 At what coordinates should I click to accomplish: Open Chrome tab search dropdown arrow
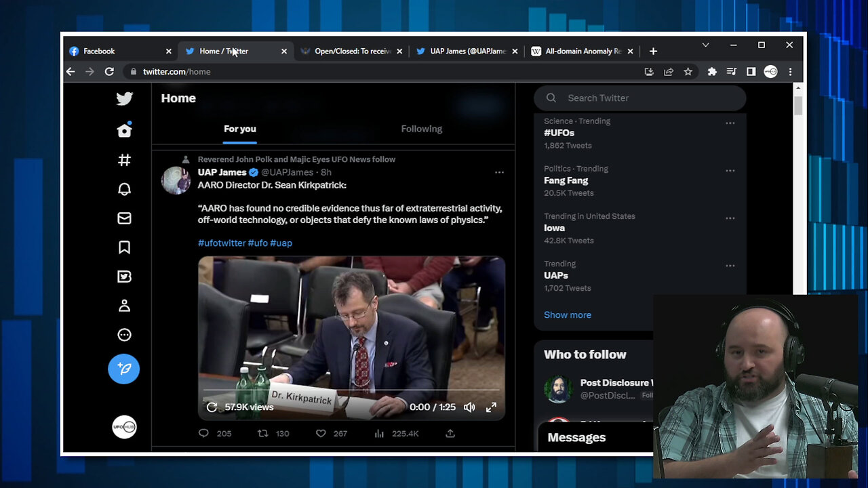(x=705, y=45)
